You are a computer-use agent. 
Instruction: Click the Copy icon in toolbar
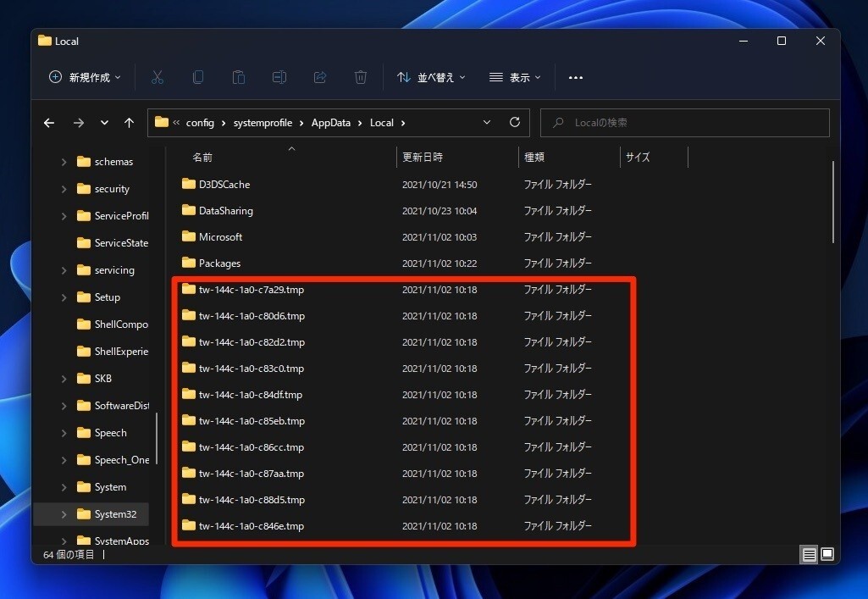(198, 77)
